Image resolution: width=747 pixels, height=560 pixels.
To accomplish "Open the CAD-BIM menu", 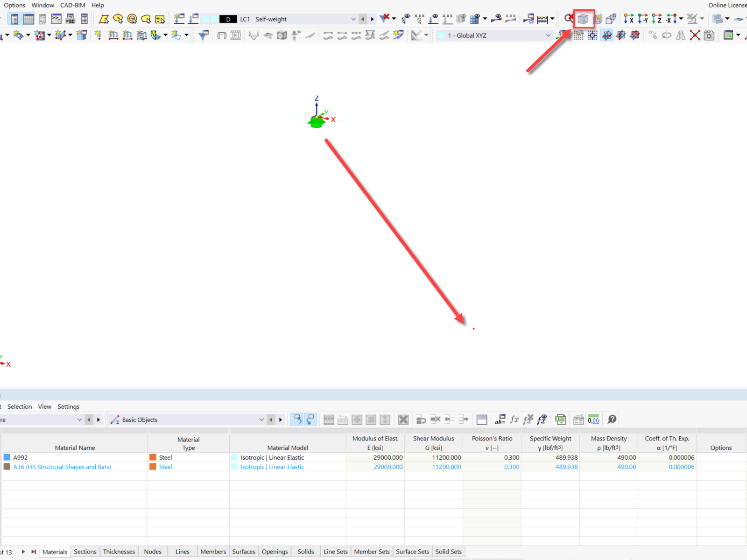I will [73, 5].
